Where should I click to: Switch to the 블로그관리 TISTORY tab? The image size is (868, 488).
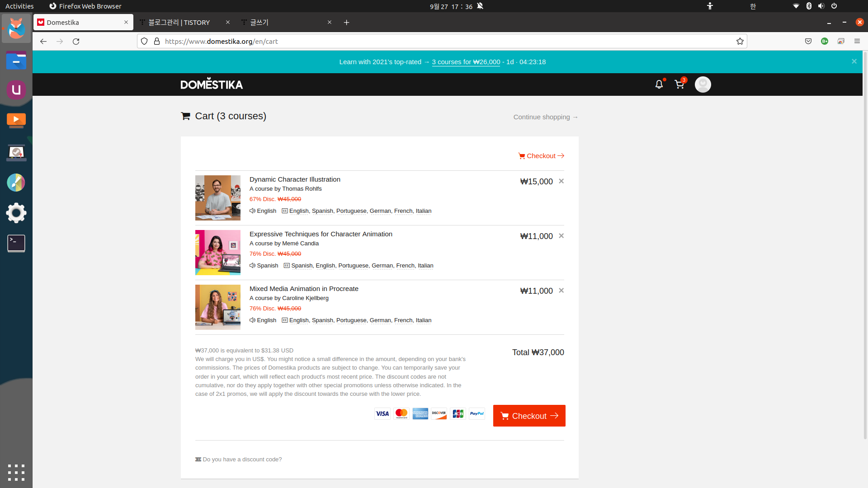point(179,22)
